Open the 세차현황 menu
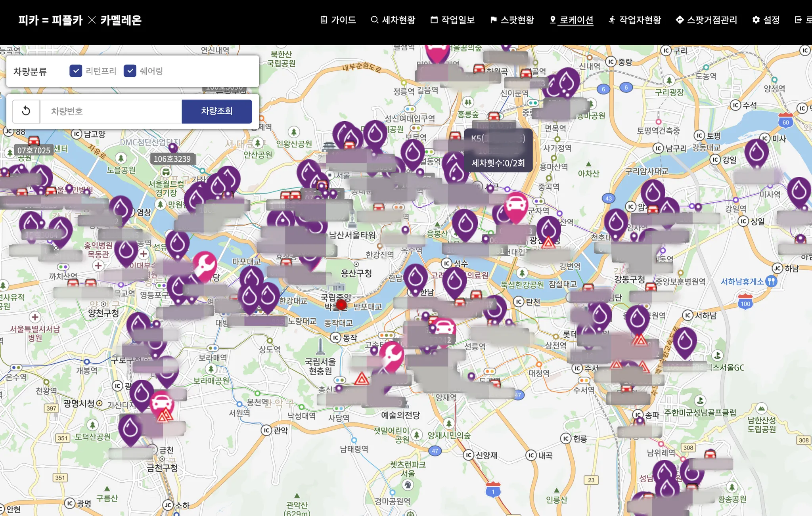 click(x=393, y=20)
